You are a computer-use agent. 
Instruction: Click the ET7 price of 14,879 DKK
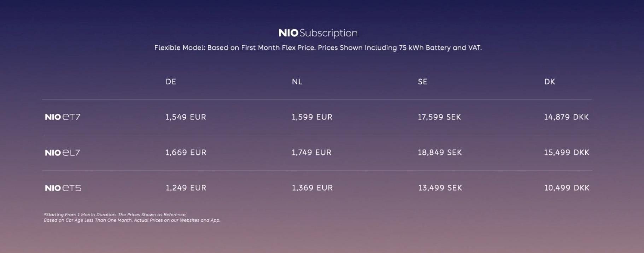coord(566,117)
